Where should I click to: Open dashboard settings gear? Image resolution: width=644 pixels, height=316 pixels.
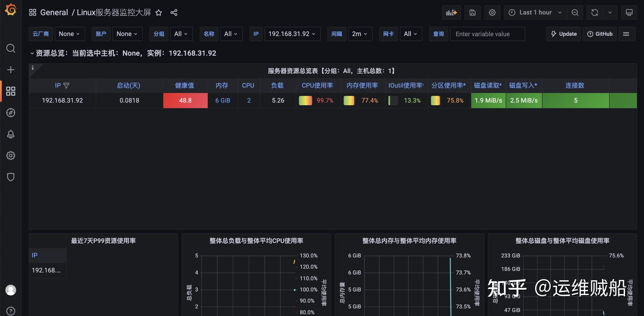tap(492, 13)
